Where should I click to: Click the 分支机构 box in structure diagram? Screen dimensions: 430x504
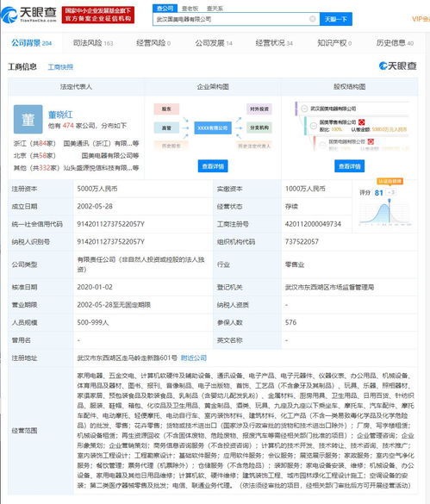click(x=259, y=128)
